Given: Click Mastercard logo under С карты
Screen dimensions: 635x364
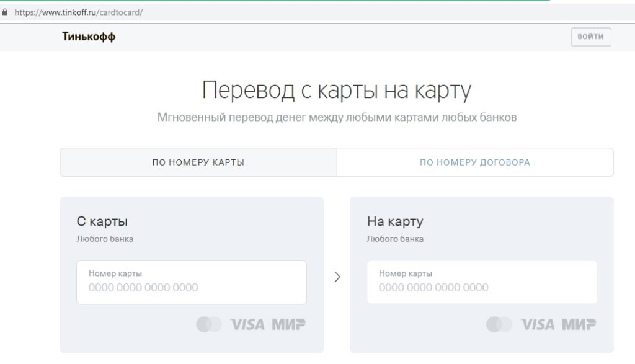Looking at the screenshot, I should (x=208, y=324).
